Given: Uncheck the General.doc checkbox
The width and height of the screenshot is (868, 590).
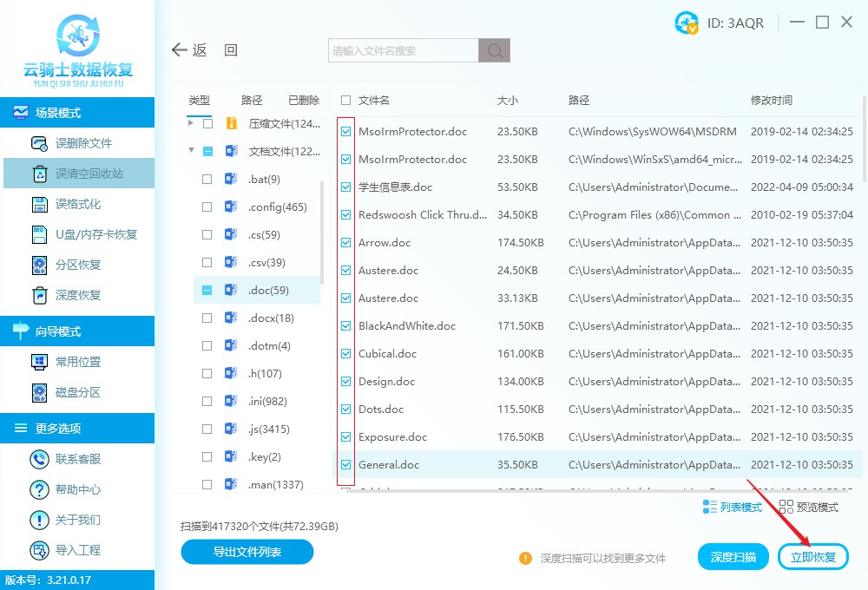Looking at the screenshot, I should coord(346,464).
